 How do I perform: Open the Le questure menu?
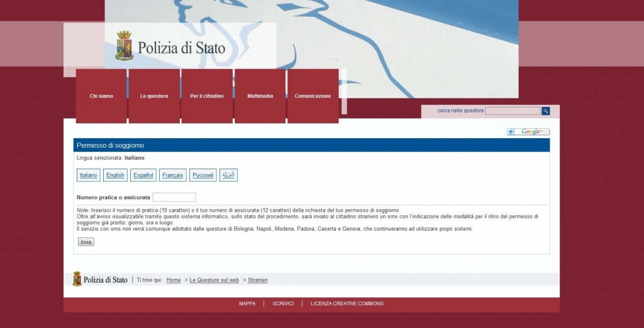[x=154, y=96]
